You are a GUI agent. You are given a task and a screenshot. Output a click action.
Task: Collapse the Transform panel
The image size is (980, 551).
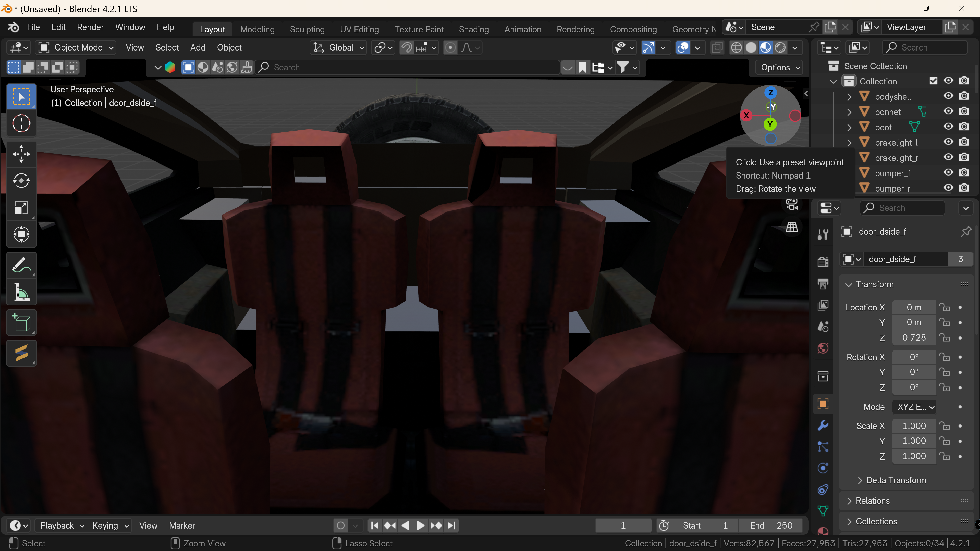tap(848, 285)
